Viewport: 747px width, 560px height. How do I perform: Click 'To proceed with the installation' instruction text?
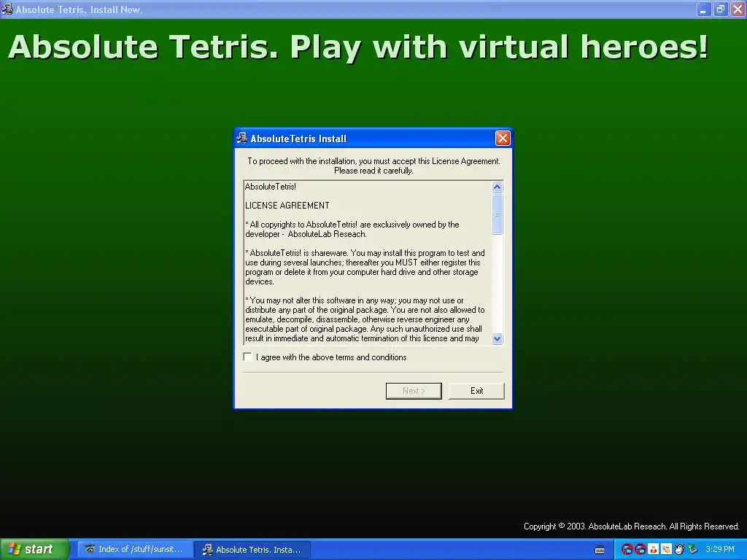click(373, 166)
